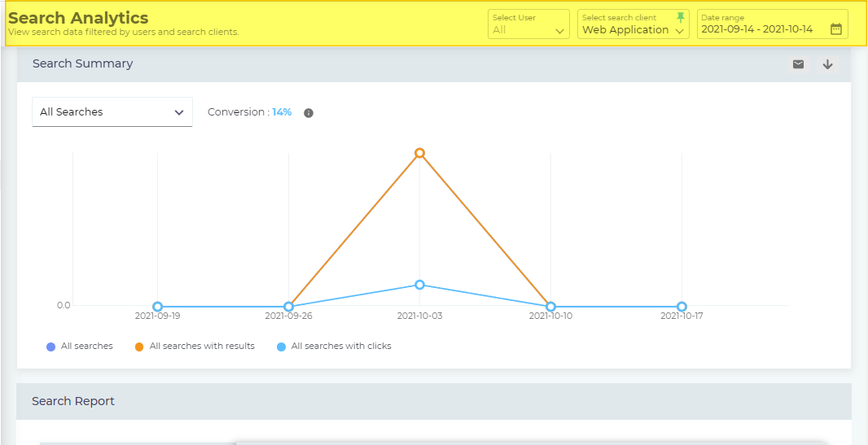Click the info icon beside Conversion

pyautogui.click(x=309, y=113)
